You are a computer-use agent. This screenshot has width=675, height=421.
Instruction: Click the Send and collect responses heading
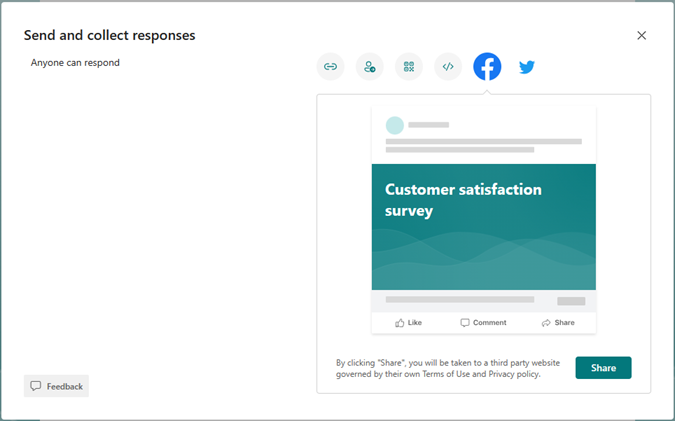click(x=109, y=35)
